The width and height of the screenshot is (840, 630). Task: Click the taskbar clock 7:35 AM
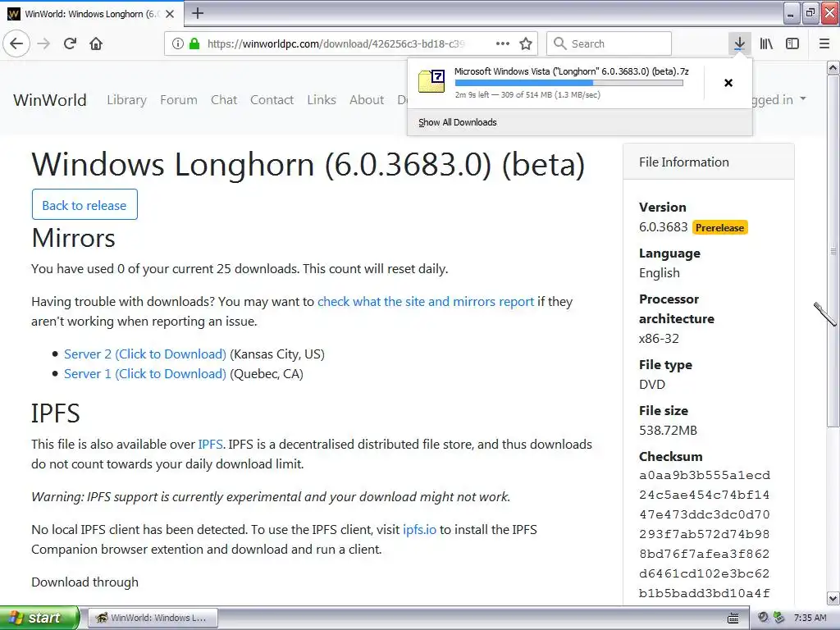click(x=810, y=618)
